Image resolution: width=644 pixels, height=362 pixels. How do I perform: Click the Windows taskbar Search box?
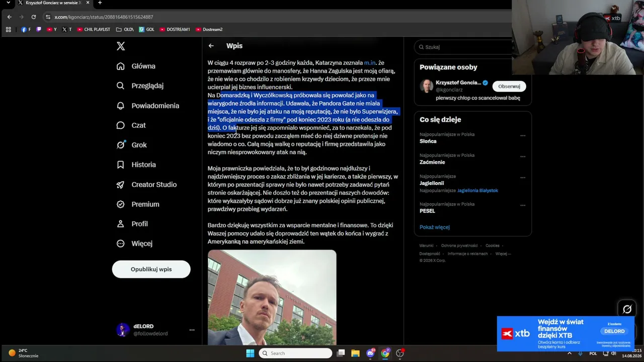point(295,353)
